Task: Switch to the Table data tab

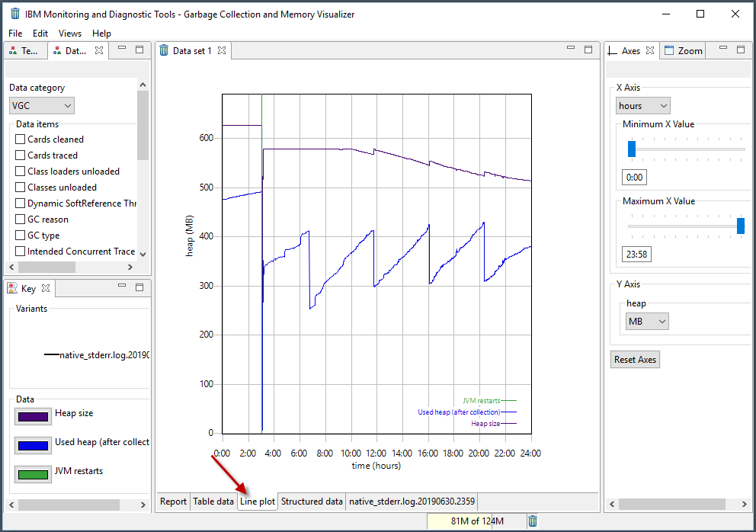Action: pos(213,501)
